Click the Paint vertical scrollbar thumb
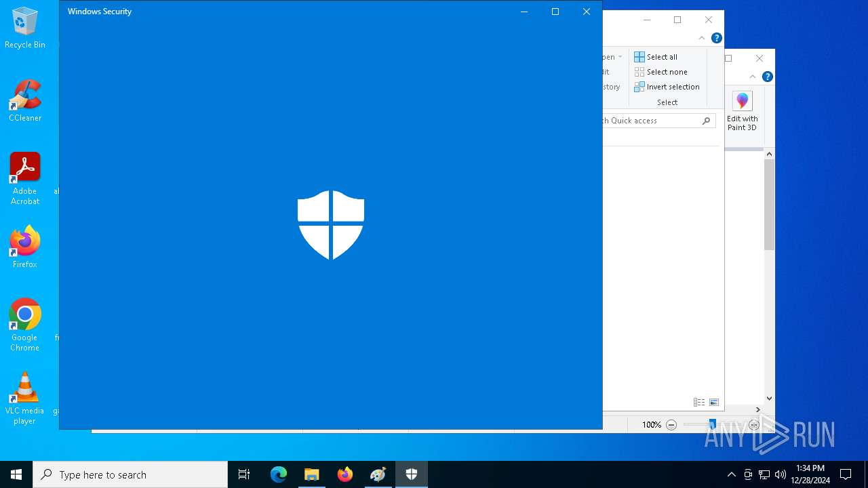Image resolution: width=868 pixels, height=488 pixels. (769, 205)
